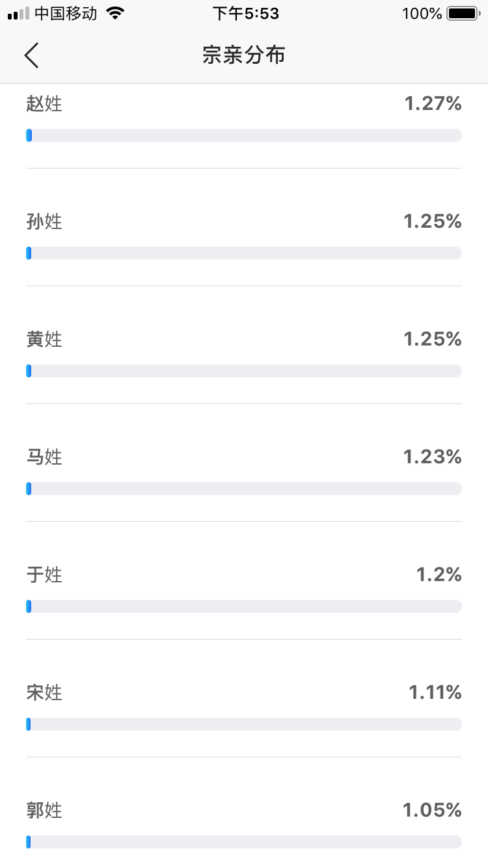The height and width of the screenshot is (868, 488).
Task: Tap the battery indicator icon
Action: point(462,13)
